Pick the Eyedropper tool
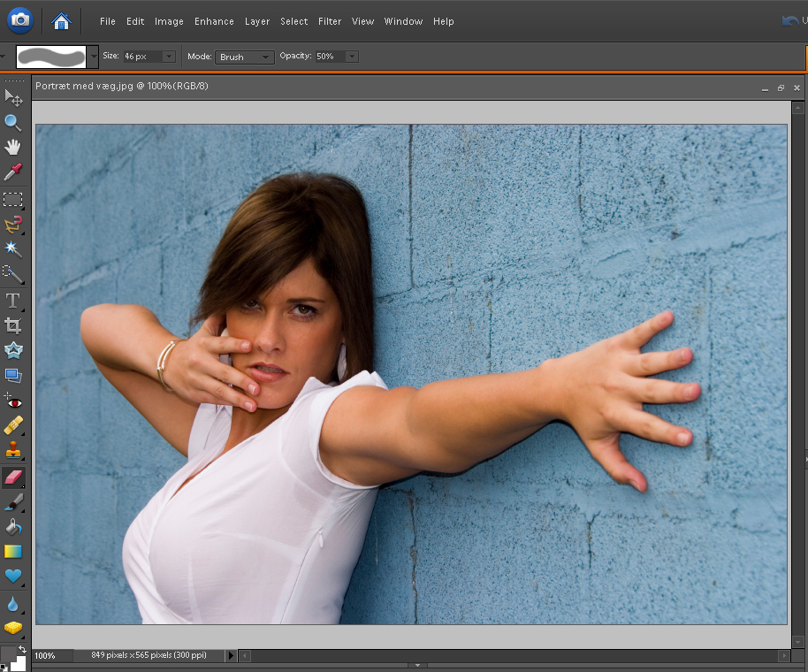The image size is (808, 672). [x=12, y=172]
